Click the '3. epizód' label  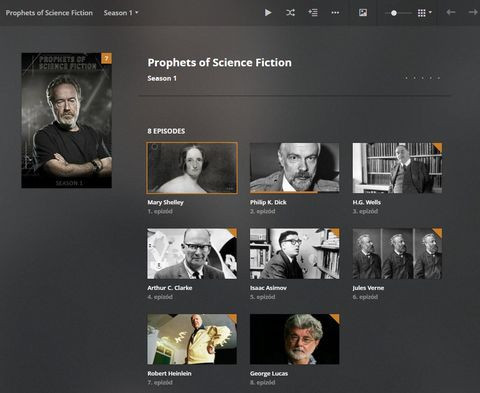coord(365,211)
